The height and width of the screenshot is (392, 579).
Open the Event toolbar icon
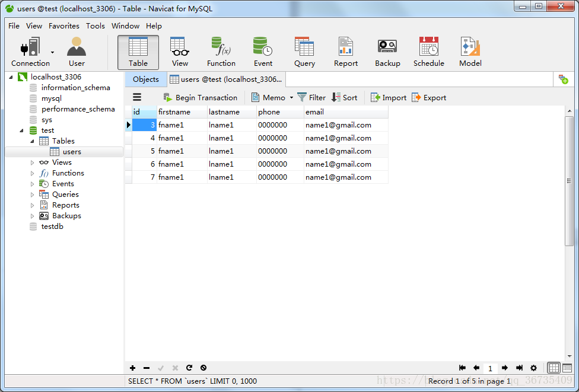[263, 52]
